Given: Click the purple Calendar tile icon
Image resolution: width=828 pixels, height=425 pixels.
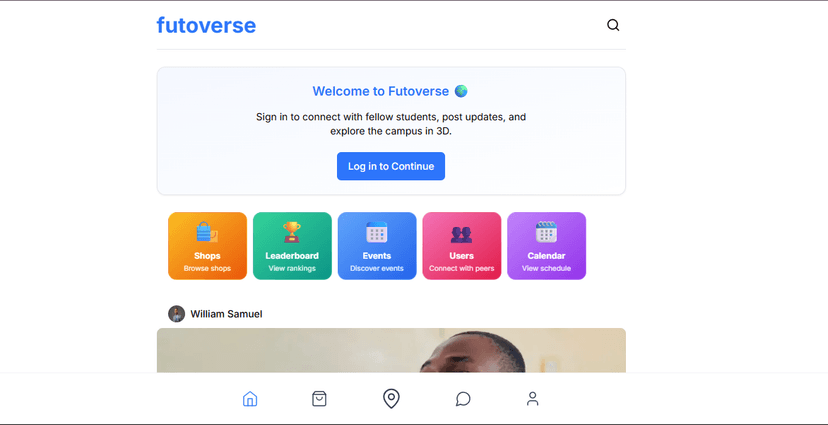Looking at the screenshot, I should click(546, 232).
